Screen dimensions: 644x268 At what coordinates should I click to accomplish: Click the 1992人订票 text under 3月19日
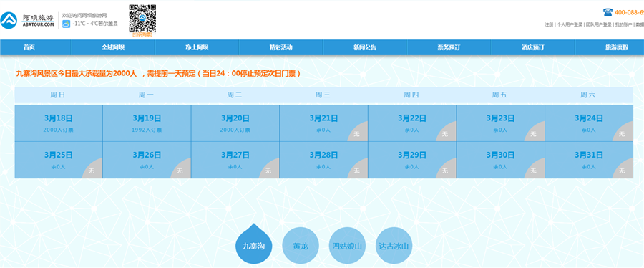[147, 130]
